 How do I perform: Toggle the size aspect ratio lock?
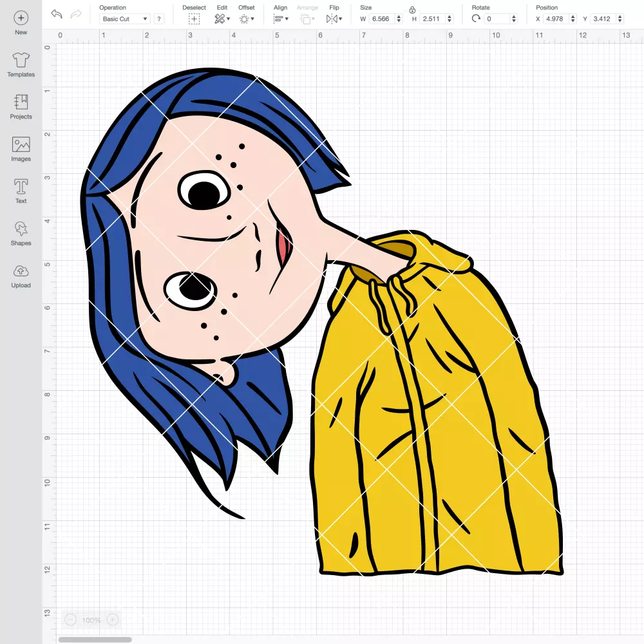412,10
